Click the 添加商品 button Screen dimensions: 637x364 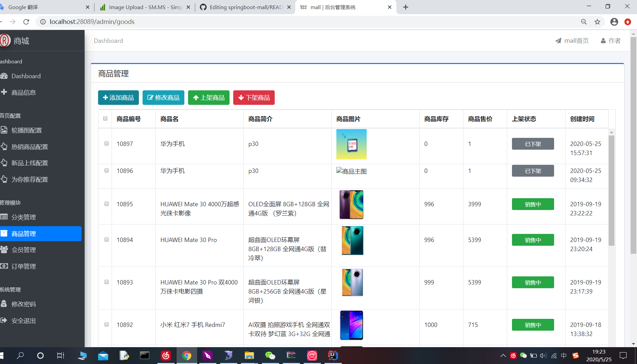118,97
